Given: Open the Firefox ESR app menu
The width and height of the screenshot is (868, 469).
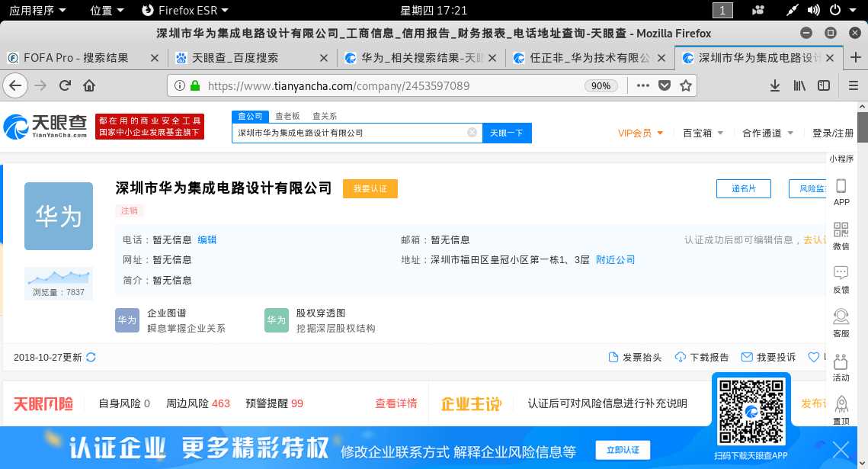Looking at the screenshot, I should (185, 10).
